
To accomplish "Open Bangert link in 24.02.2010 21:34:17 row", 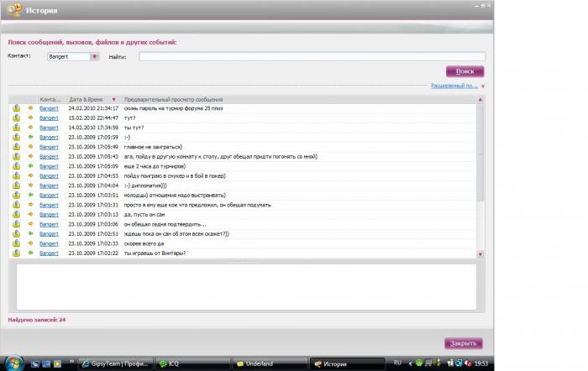I will point(49,108).
